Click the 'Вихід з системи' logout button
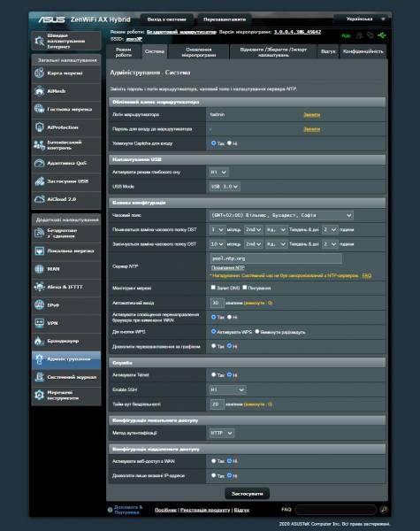 (x=166, y=19)
